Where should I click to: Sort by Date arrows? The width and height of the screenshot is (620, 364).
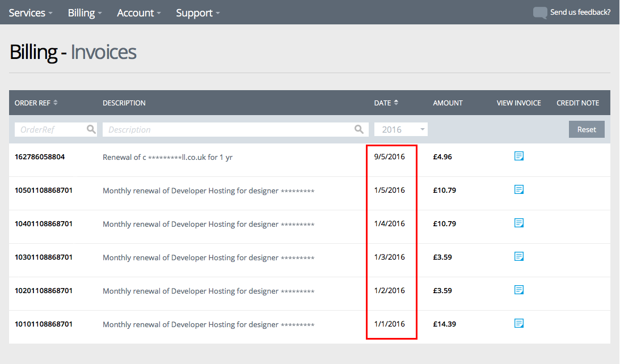396,103
